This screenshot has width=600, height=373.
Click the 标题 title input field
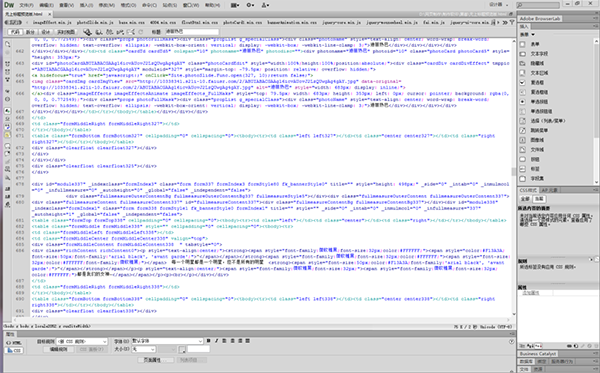pos(192,32)
